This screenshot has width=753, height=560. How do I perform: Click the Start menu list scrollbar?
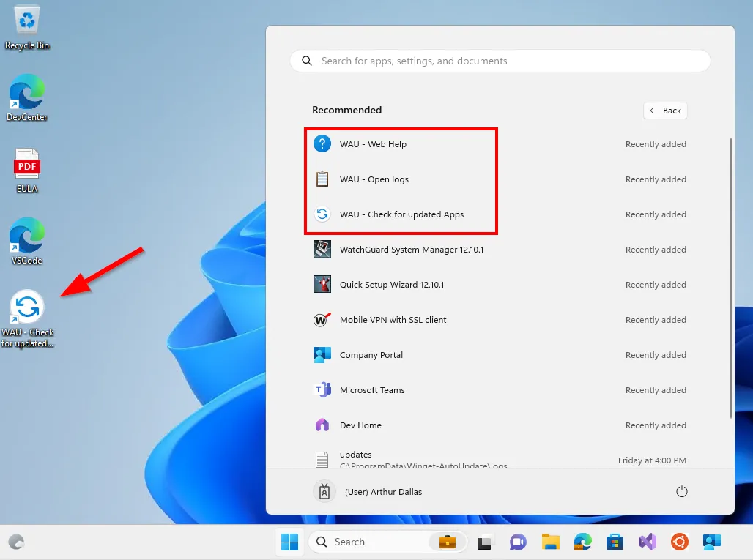tap(731, 278)
